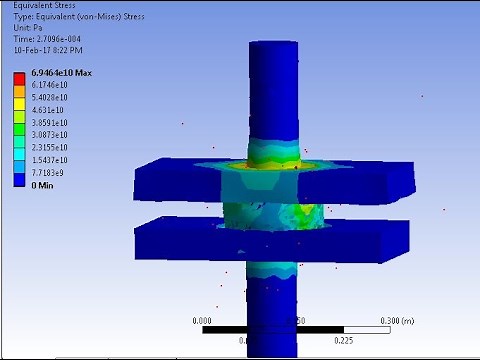This screenshot has width=480, height=360.
Task: Click the deformed region between the plates
Action: (273, 215)
